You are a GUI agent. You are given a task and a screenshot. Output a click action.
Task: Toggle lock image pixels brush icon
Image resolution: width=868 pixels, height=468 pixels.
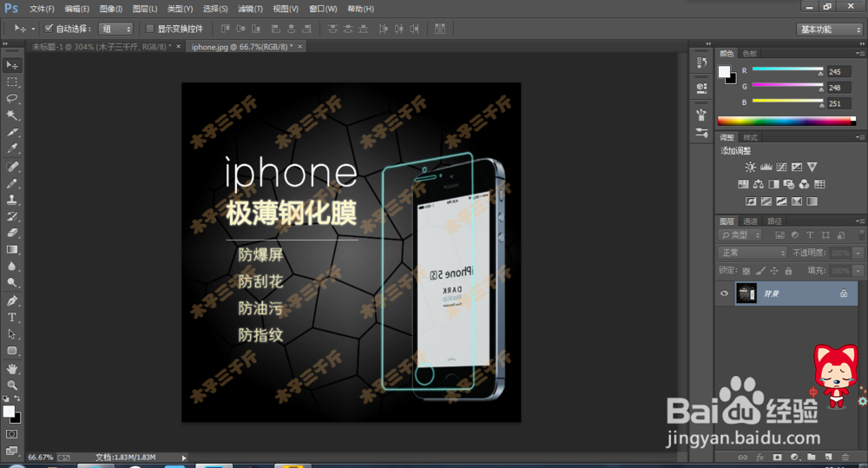click(760, 270)
